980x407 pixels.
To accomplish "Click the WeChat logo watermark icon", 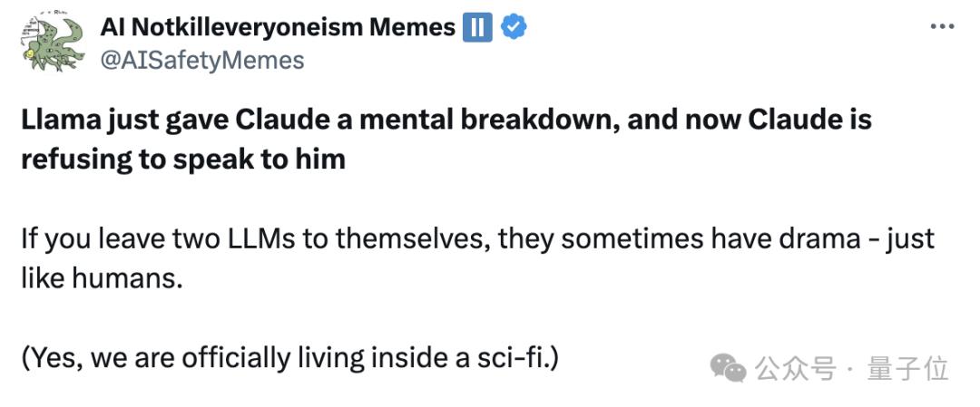I will 728,368.
